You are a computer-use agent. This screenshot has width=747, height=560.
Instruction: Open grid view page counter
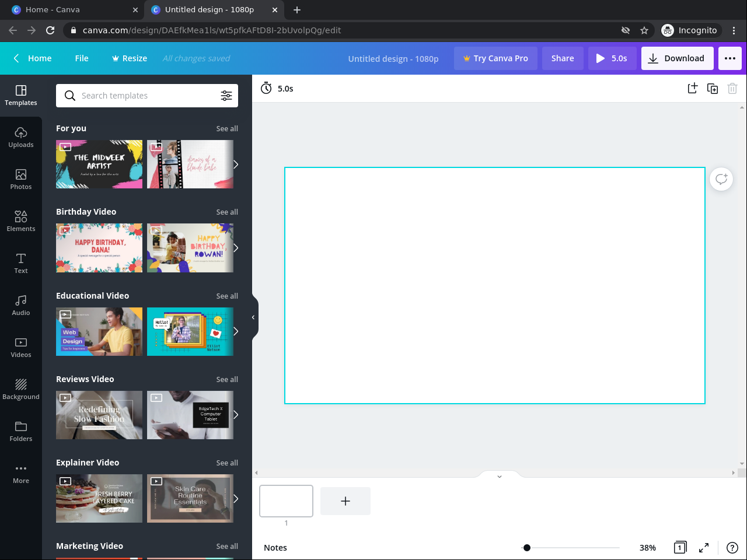tap(680, 548)
